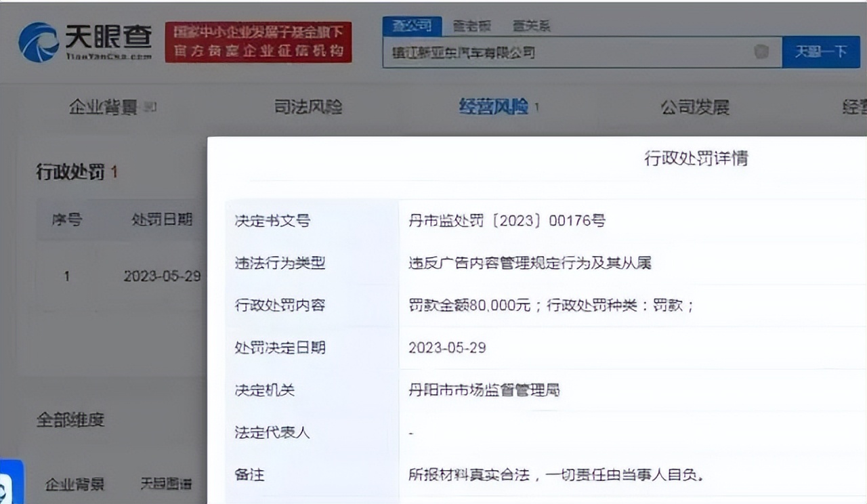Select the 查公司 search tab
Viewport: 867px width, 504px height.
415,24
